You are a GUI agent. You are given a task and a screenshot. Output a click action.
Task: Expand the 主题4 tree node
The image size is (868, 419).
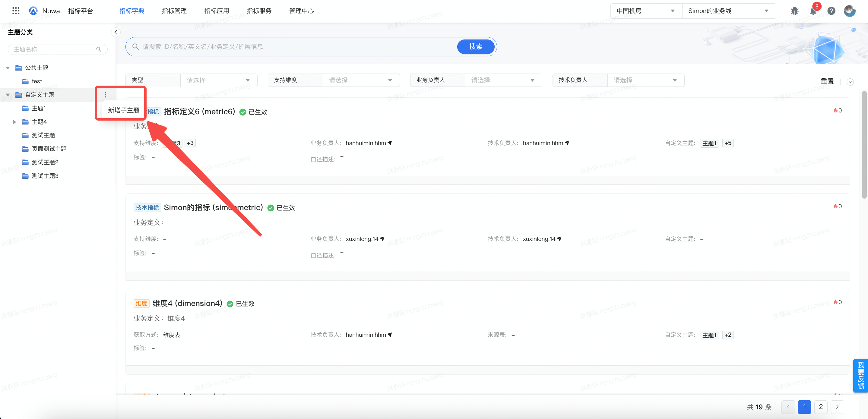14,122
